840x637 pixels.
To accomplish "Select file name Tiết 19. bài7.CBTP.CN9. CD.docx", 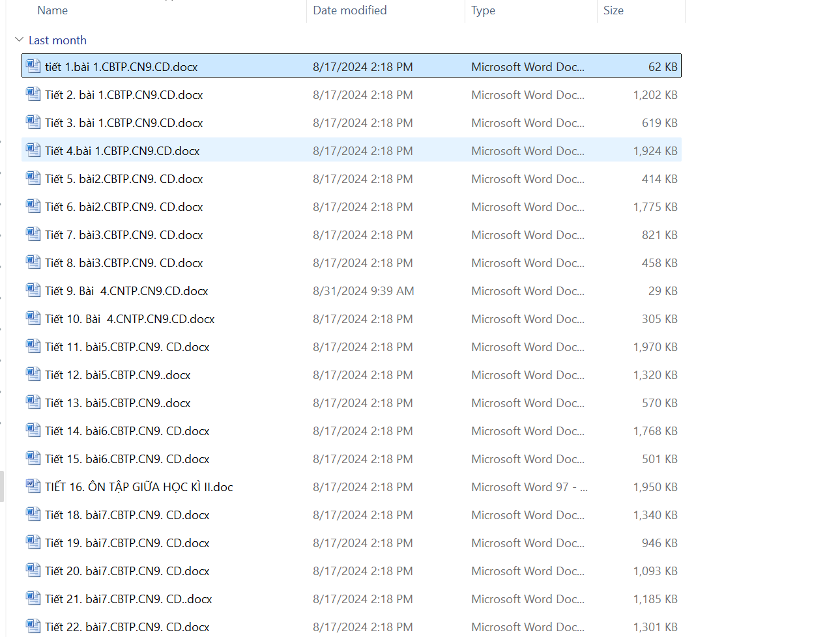I will pyautogui.click(x=127, y=543).
